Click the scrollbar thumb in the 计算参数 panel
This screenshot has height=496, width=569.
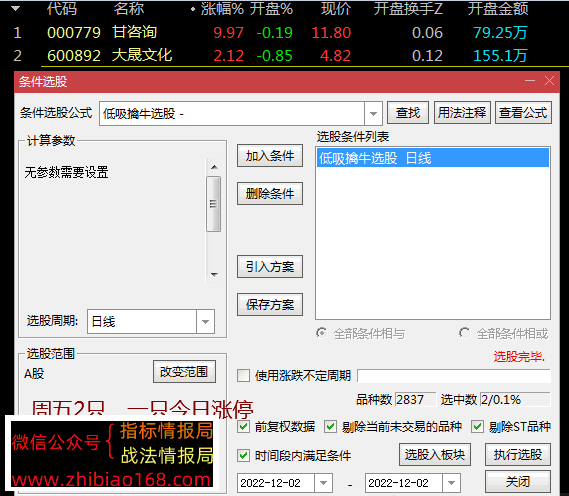coord(214,204)
